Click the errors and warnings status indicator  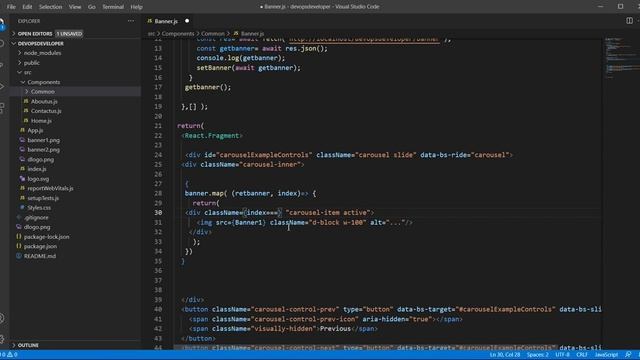(x=10, y=355)
